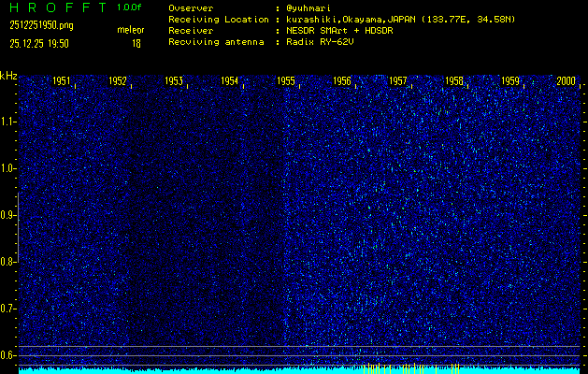Click the meteor label
Screen dimensions: 588x374
click(x=131, y=30)
